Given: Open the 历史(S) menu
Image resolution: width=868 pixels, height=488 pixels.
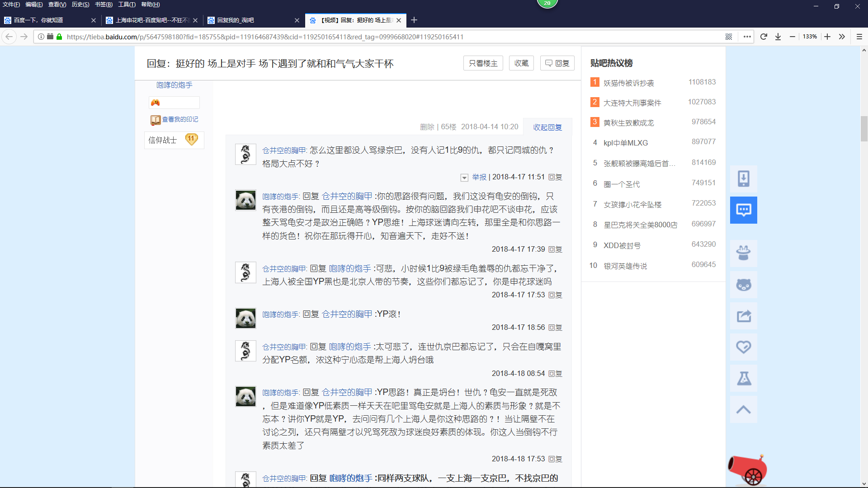Looking at the screenshot, I should click(80, 5).
